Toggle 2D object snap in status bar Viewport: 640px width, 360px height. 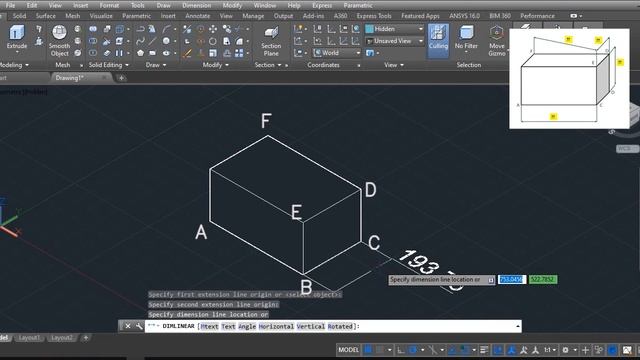point(464,350)
